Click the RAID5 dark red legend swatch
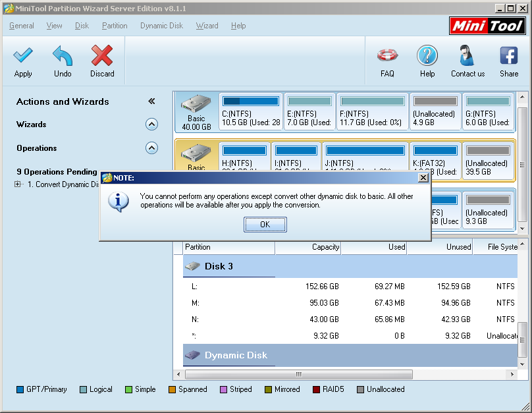The height and width of the screenshot is (413, 532). pyautogui.click(x=316, y=389)
